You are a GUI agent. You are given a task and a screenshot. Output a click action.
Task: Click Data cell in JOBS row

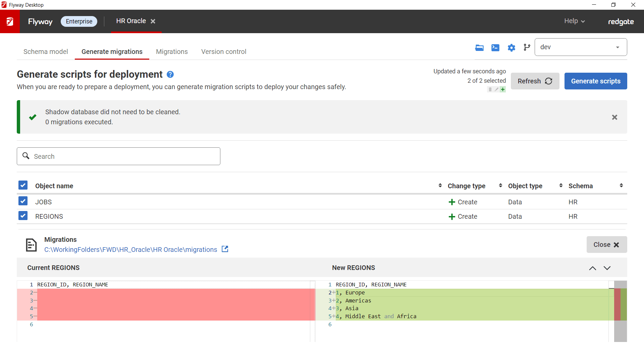[515, 202]
